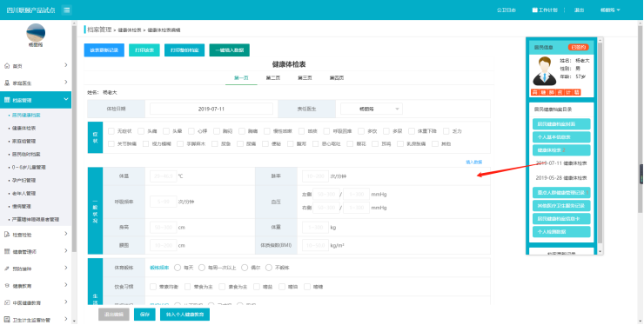The image size is (644, 325).
Task: Collapse the 档案管理 sidebar section chevron
Action: pos(66,99)
